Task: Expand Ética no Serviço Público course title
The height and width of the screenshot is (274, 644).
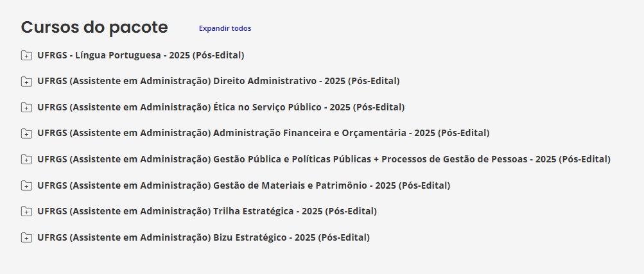Action: click(x=221, y=107)
